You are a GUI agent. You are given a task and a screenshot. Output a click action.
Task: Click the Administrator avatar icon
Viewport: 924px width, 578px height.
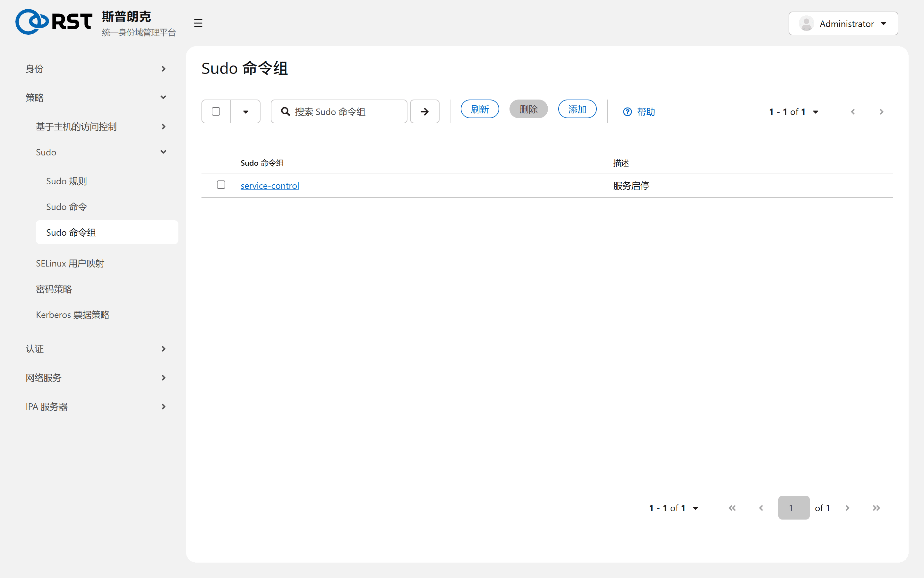(x=806, y=23)
